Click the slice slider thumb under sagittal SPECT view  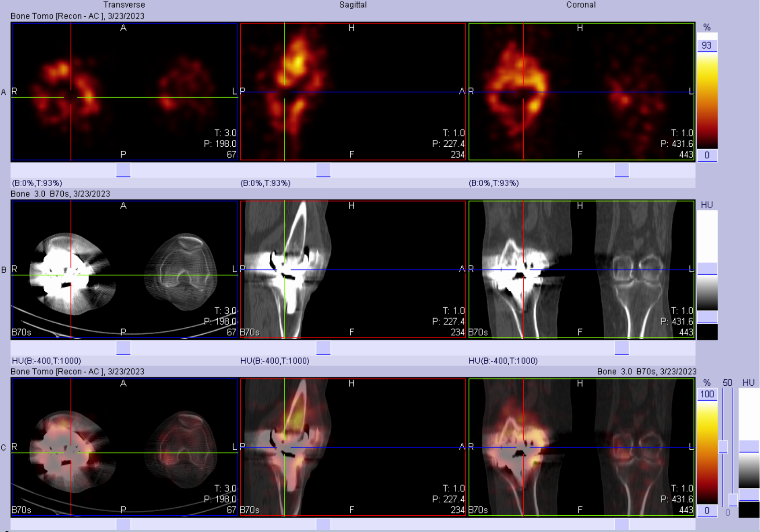point(323,170)
